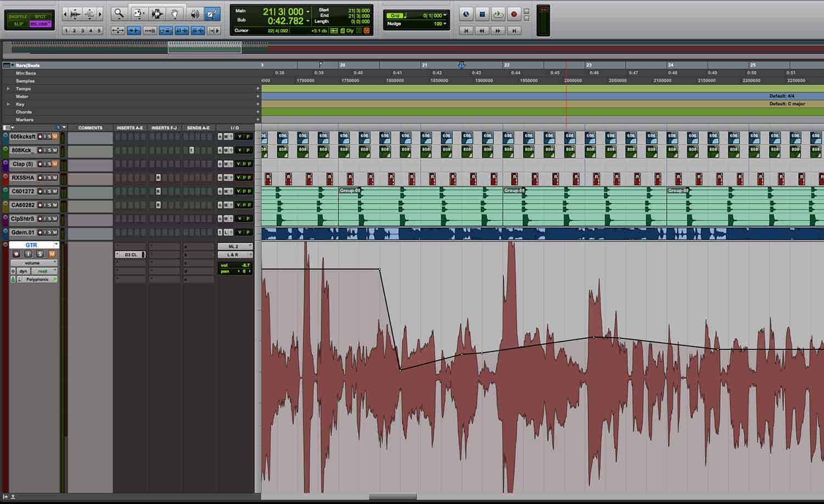This screenshot has width=824, height=504.
Task: Open GTR volume view selector
Action: pos(34,263)
